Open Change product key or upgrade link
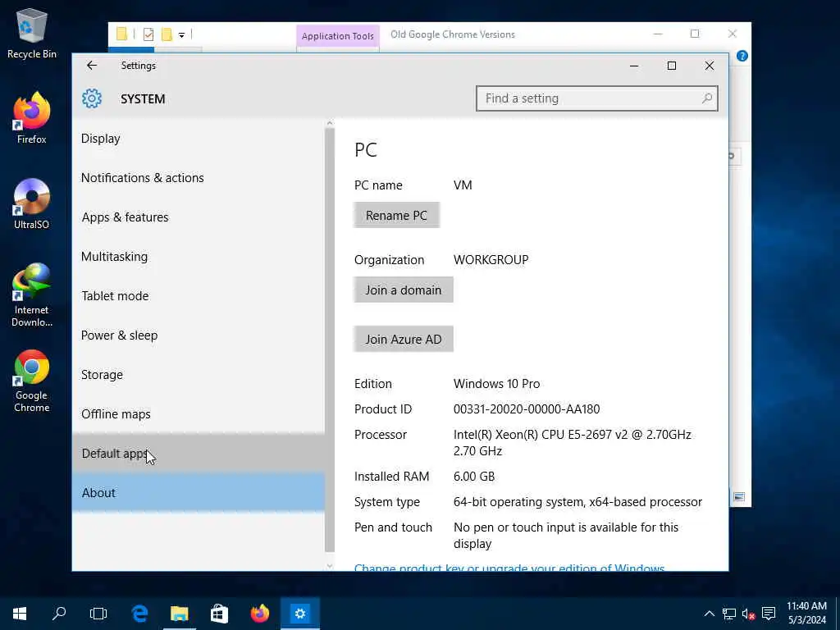The image size is (840, 630). click(509, 568)
